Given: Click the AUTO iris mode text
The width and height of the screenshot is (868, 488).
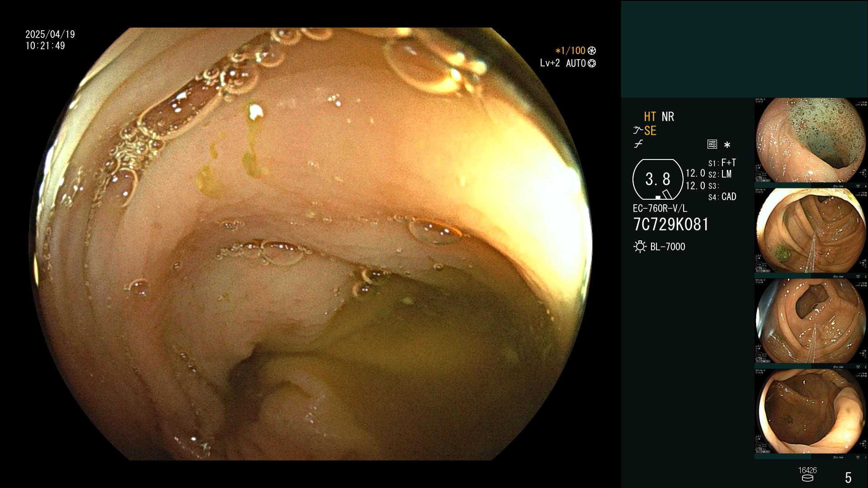Looking at the screenshot, I should [576, 63].
